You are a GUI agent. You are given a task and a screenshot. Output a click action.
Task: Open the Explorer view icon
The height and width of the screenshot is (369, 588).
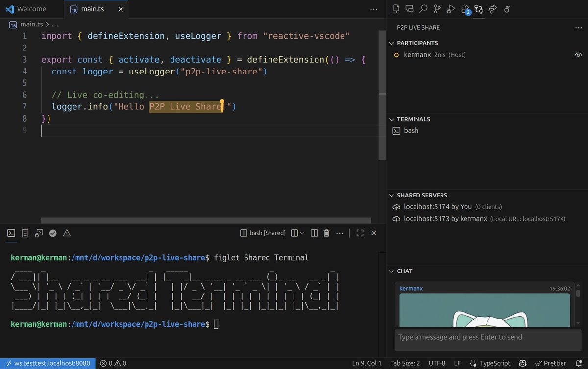(x=395, y=9)
